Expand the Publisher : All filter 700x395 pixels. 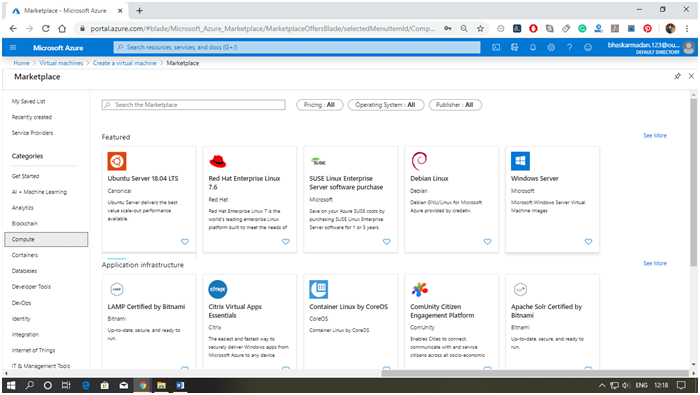[x=454, y=105]
